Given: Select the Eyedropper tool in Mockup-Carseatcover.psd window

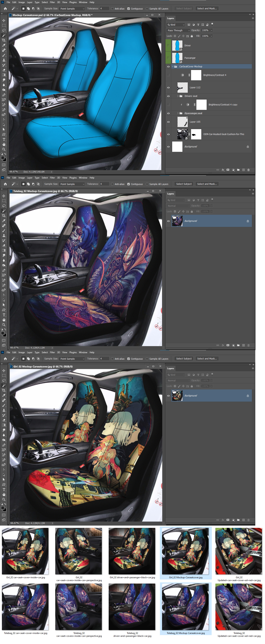Looking at the screenshot, I should [x=4, y=45].
